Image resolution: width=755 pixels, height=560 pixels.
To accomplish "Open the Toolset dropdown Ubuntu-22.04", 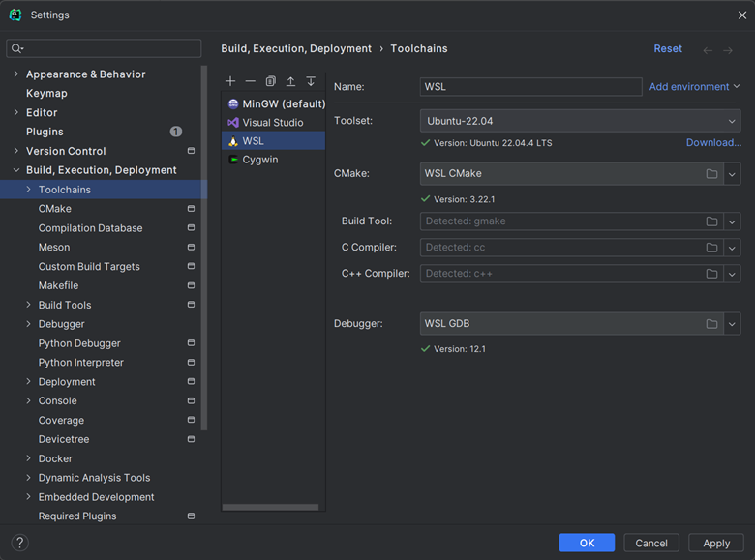I will (580, 121).
